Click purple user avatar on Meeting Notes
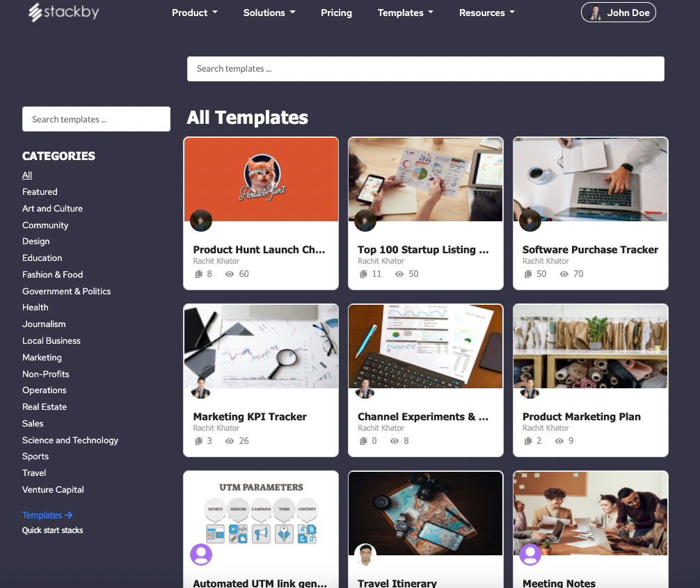 [x=530, y=555]
